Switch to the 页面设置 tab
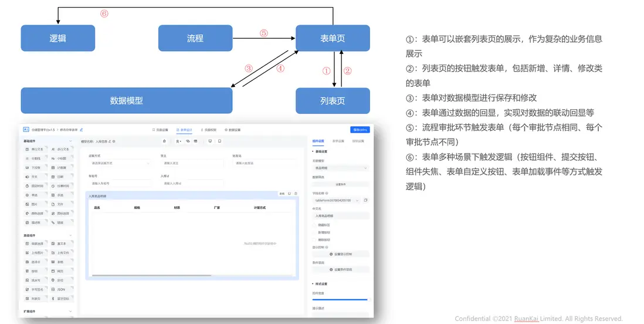644x324 pixels. 160,130
